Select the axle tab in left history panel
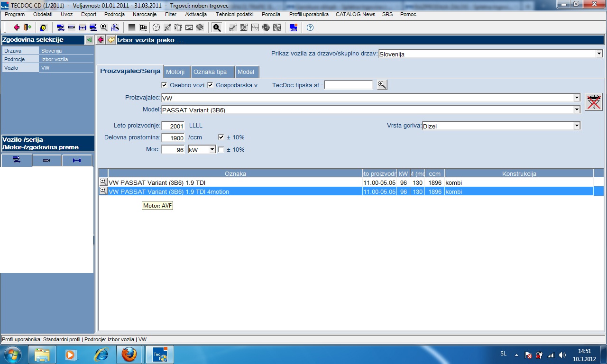Viewport: 607px width, 364px height. click(77, 161)
